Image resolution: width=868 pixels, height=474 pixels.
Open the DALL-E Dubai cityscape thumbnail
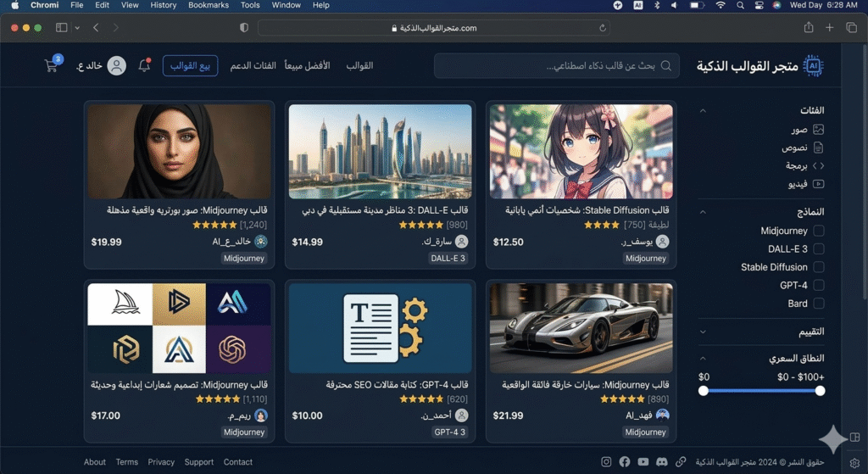[381, 152]
